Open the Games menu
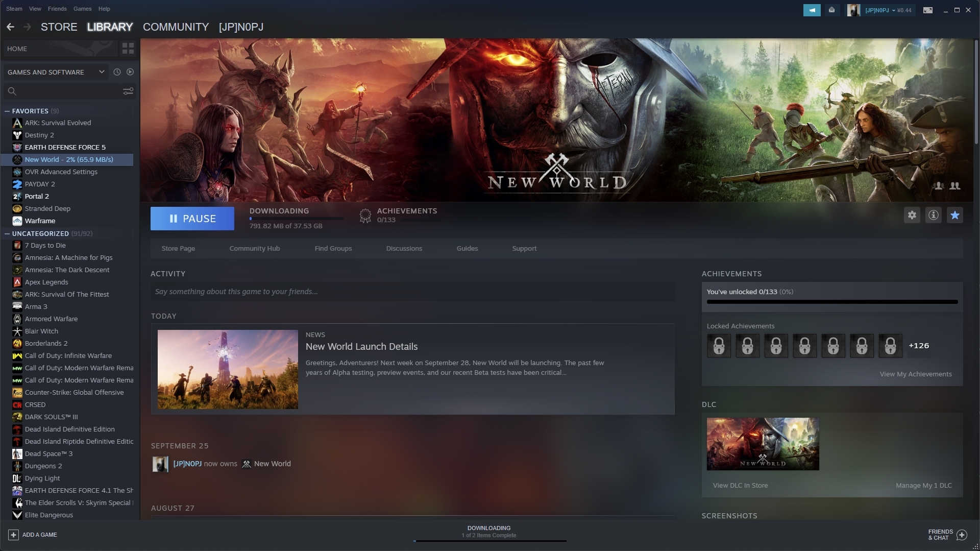 (x=82, y=9)
